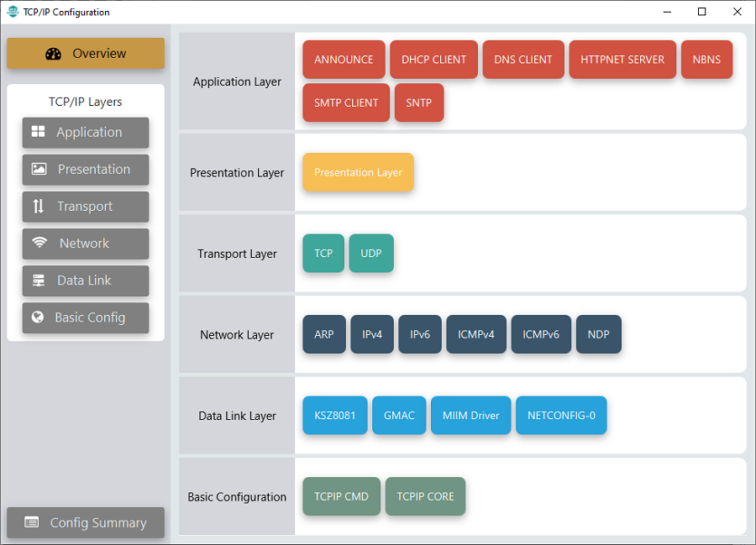Screen dimensions: 756x545
Task: Click the yellow Presentation Layer block
Action: (358, 172)
